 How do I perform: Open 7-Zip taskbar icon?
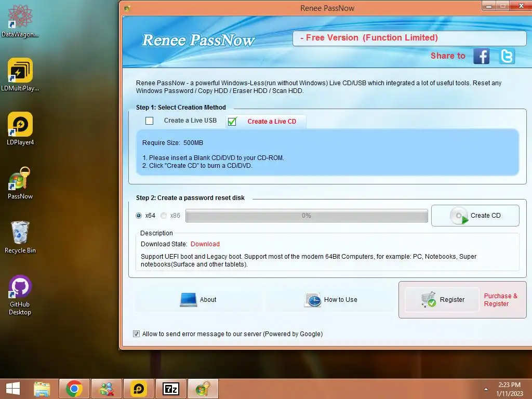171,389
